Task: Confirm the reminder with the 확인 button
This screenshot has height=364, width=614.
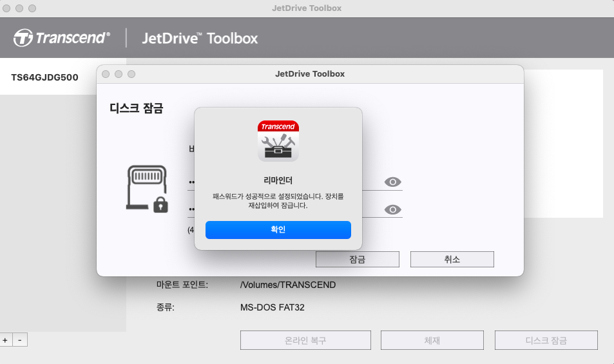Action: [x=278, y=230]
